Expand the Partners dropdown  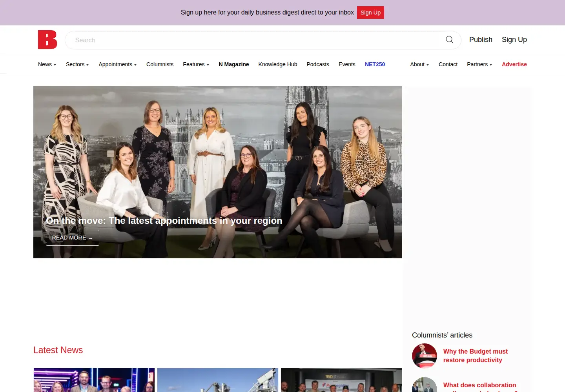pos(479,64)
